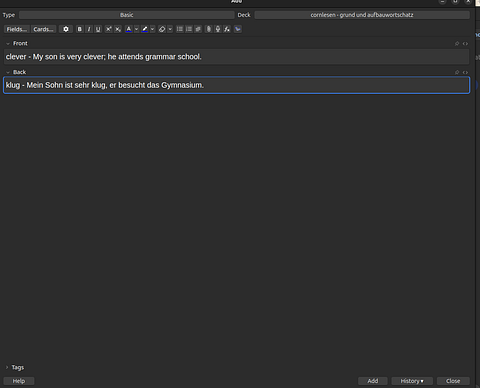Image resolution: width=480 pixels, height=388 pixels.
Task: Toggle bold formatting
Action: tap(79, 29)
